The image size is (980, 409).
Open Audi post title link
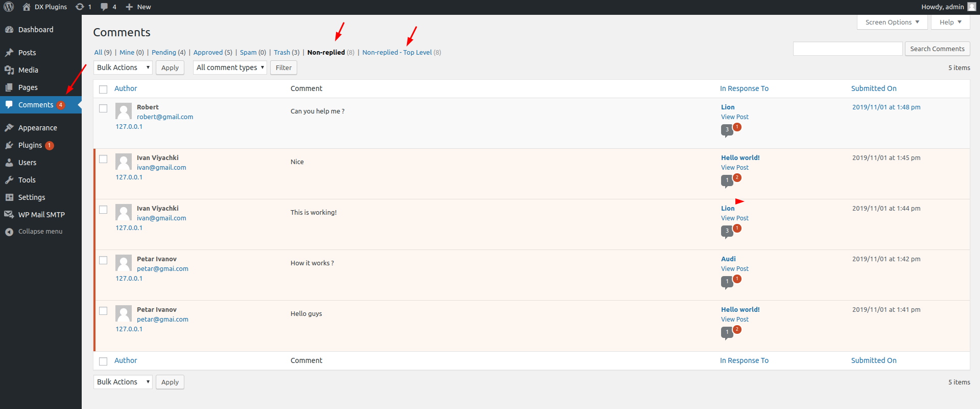tap(728, 259)
